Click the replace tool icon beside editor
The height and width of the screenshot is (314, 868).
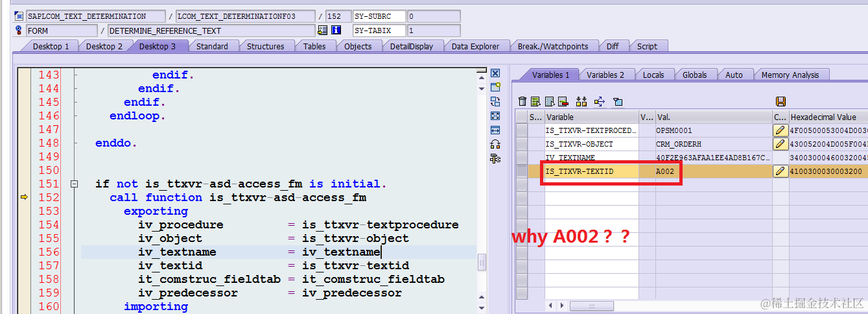[495, 101]
